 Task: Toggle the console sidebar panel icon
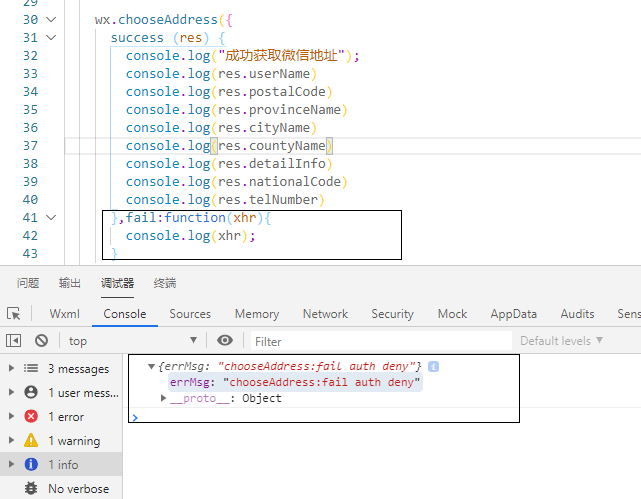(13, 340)
